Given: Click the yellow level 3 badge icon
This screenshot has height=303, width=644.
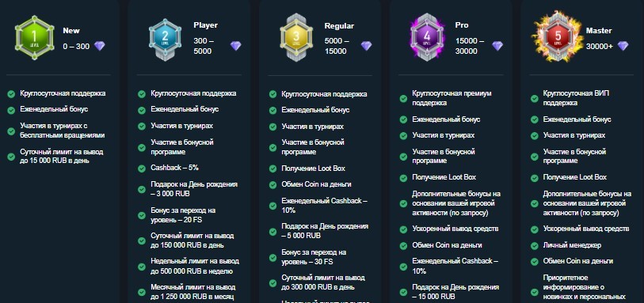Looking at the screenshot, I should point(296,38).
